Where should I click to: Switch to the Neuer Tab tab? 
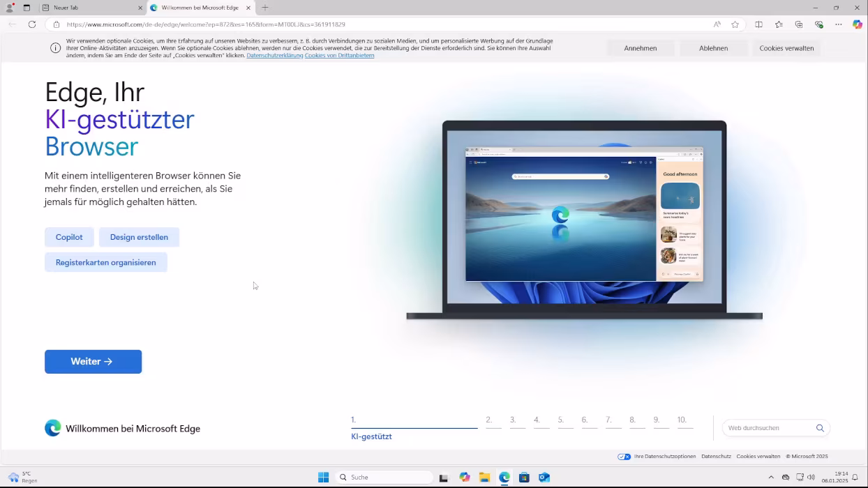pos(91,8)
